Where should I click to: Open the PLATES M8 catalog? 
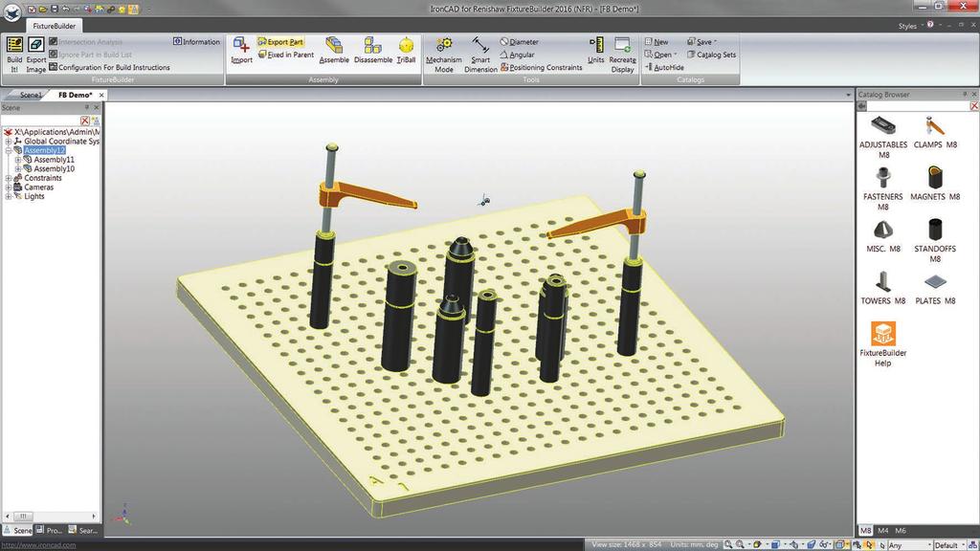pyautogui.click(x=935, y=288)
